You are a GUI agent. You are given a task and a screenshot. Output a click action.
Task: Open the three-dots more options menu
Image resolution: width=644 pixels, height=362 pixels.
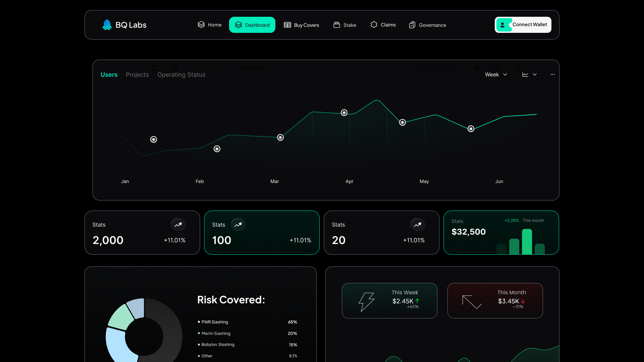(552, 74)
